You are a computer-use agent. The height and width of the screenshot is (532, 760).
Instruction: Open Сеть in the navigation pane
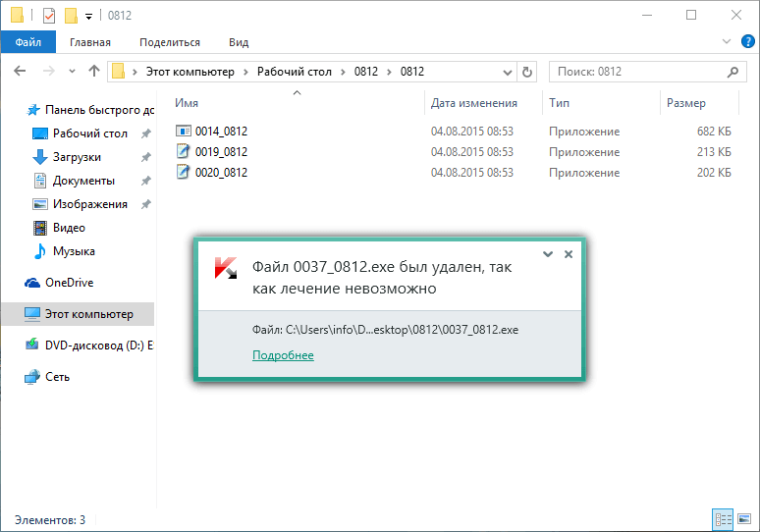click(47, 377)
